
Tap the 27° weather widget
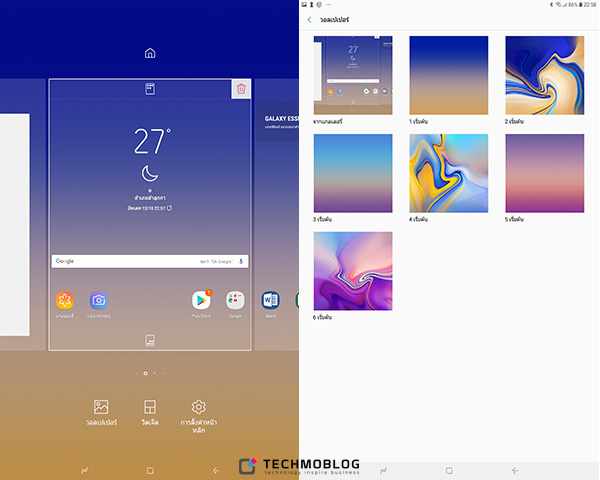point(152,141)
